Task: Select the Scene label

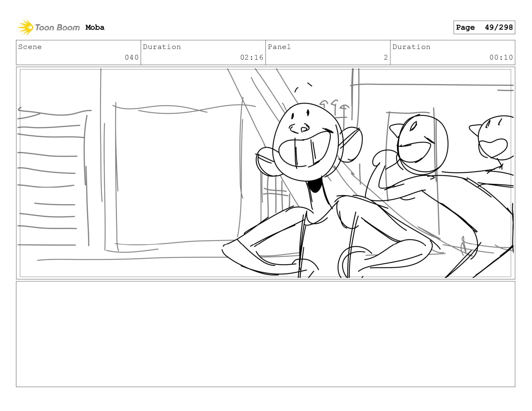Action: (x=30, y=47)
